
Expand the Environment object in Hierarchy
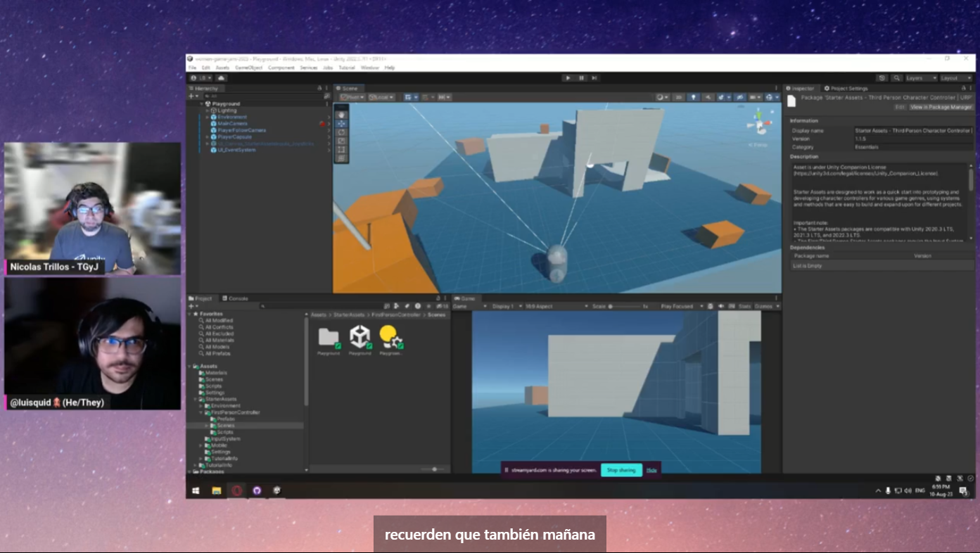208,117
